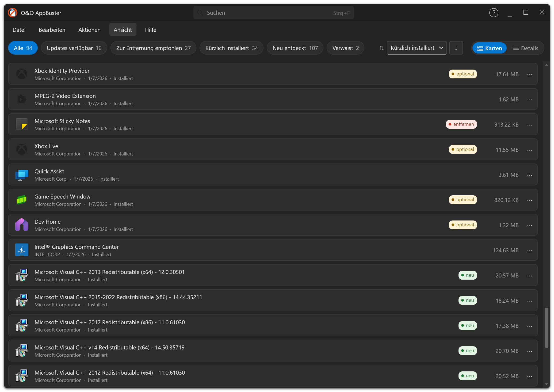Open the Ansicht menu
The height and width of the screenshot is (392, 554).
(123, 30)
